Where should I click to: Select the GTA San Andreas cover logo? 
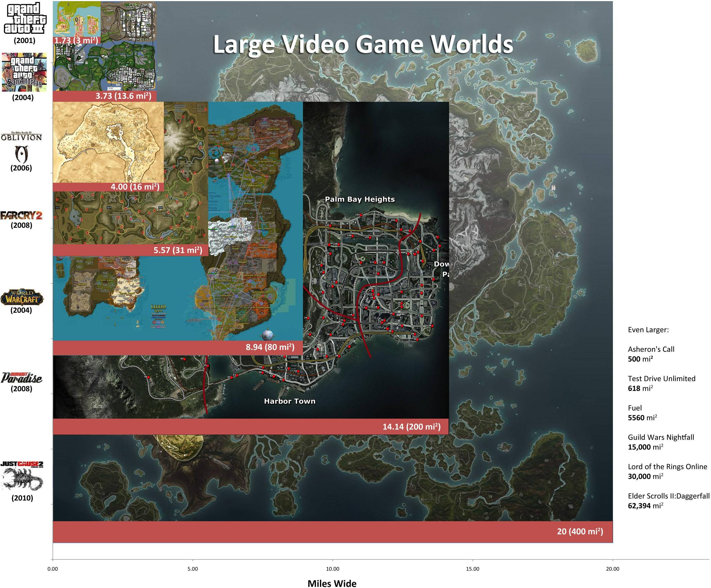point(24,72)
